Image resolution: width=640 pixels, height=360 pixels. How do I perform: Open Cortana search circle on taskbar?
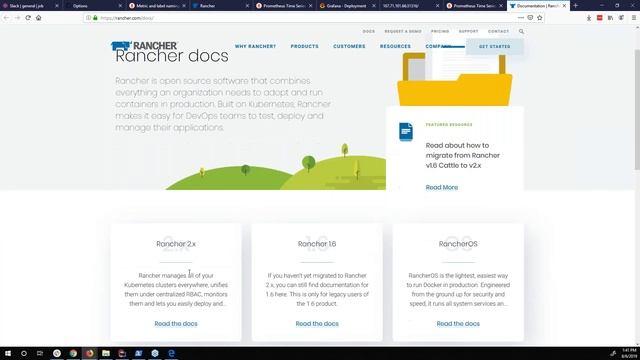tap(24, 353)
